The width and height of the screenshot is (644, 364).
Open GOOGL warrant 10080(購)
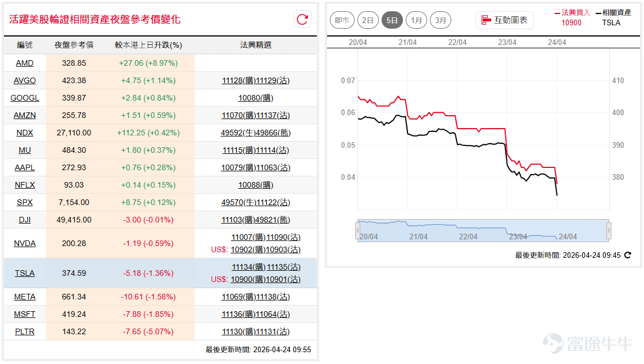point(256,98)
